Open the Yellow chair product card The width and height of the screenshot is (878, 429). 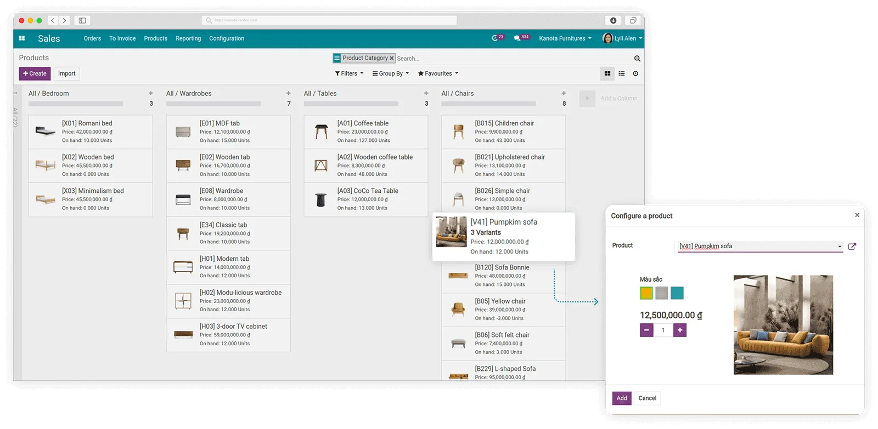503,310
